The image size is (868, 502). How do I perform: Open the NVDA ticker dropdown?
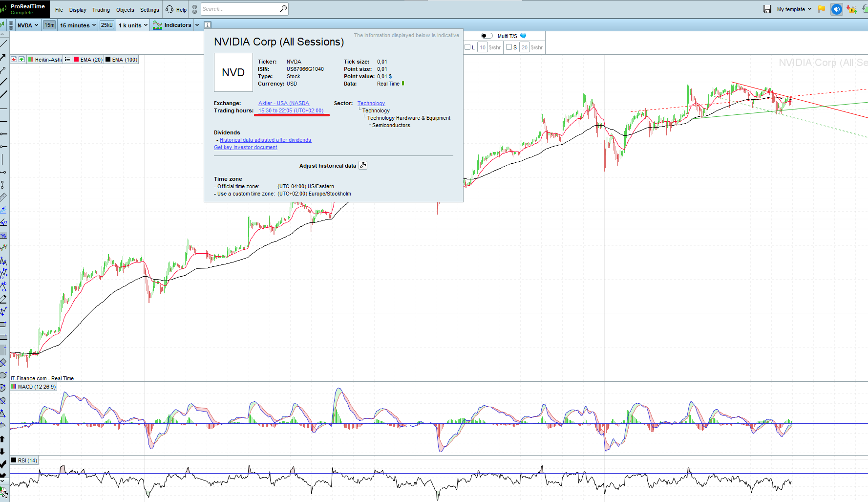tap(28, 25)
